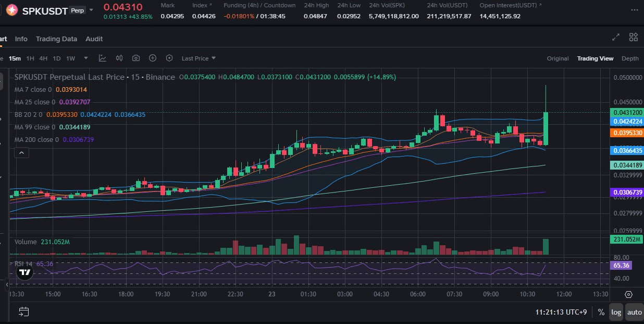Click the candlestick chart style icon
Screen dimensions: 644x324
pos(119,58)
